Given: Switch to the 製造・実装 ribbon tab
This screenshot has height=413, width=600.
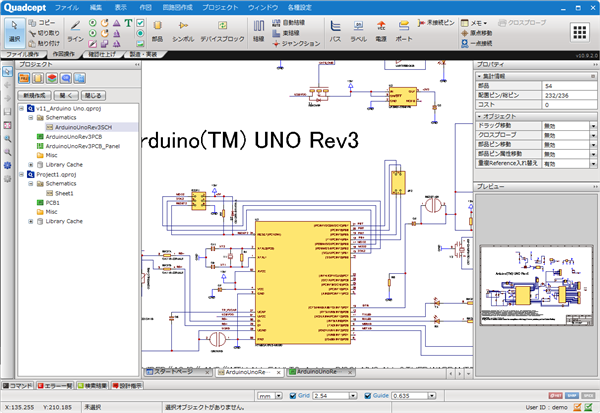Looking at the screenshot, I should 143,54.
